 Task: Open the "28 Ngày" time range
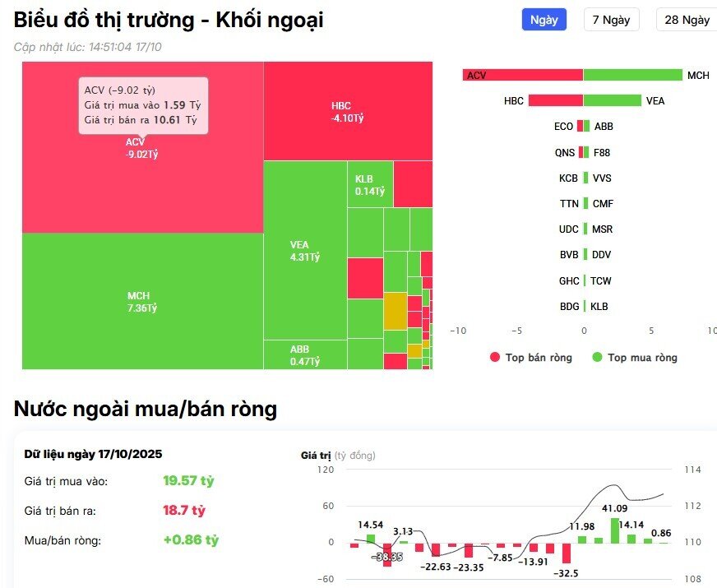click(x=686, y=19)
